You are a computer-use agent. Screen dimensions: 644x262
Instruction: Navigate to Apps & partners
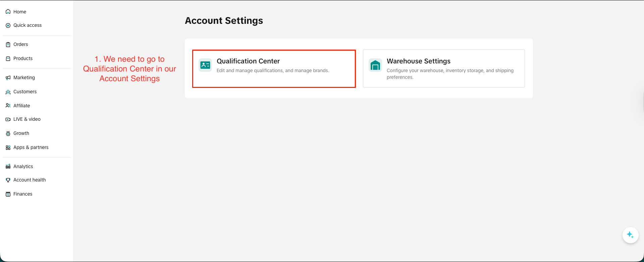point(31,147)
